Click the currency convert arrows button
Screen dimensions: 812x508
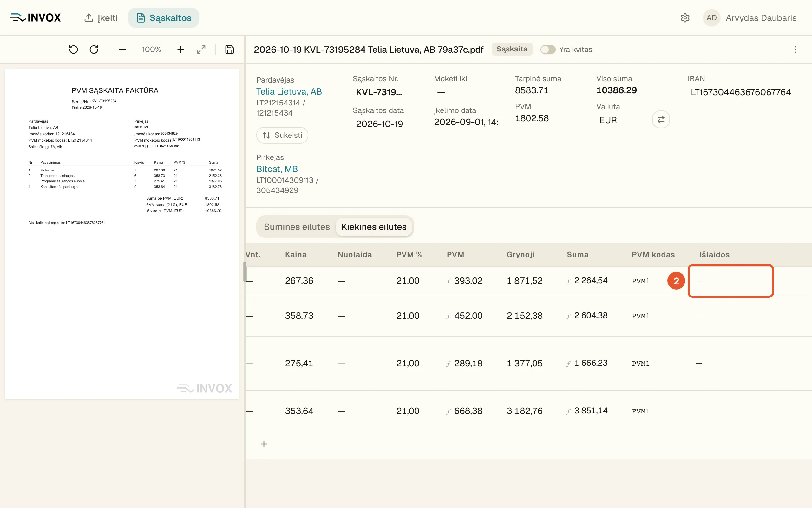(x=661, y=119)
